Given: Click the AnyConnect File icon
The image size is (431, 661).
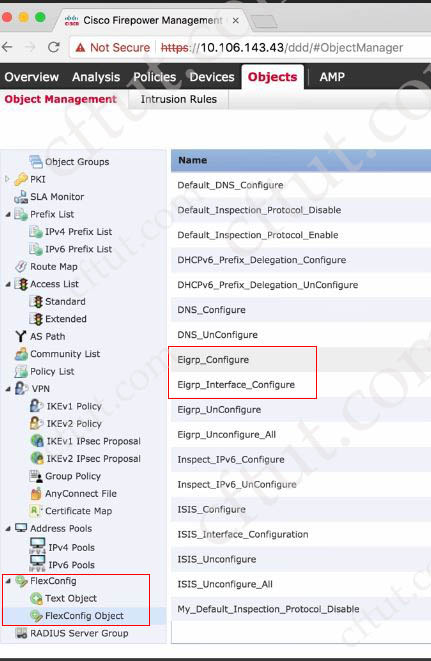Looking at the screenshot, I should click(x=36, y=493).
